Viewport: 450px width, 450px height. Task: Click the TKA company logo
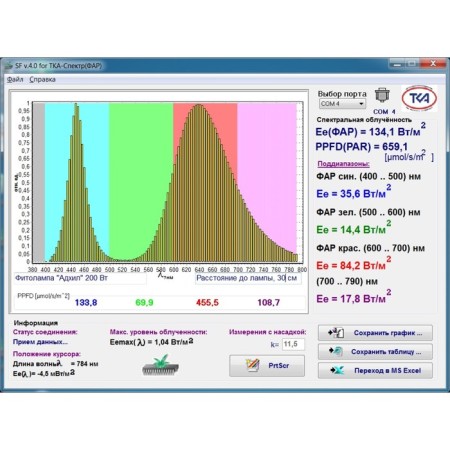(419, 98)
